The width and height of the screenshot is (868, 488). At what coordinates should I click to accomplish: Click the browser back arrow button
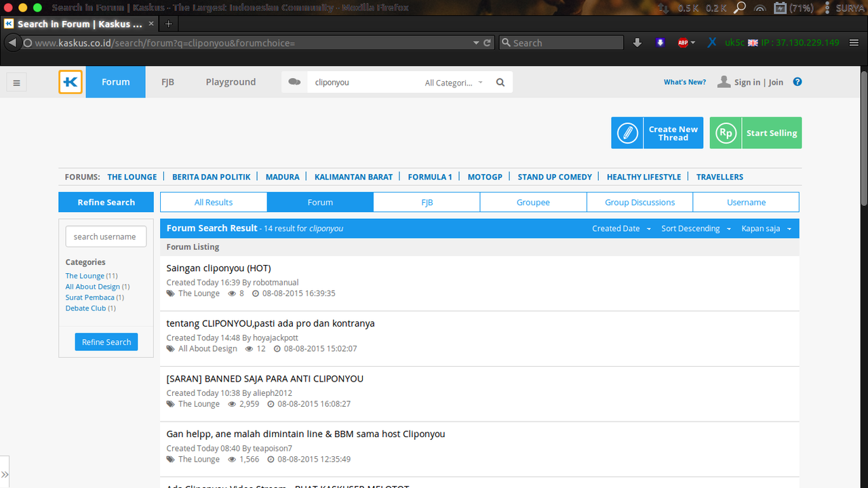click(x=12, y=43)
